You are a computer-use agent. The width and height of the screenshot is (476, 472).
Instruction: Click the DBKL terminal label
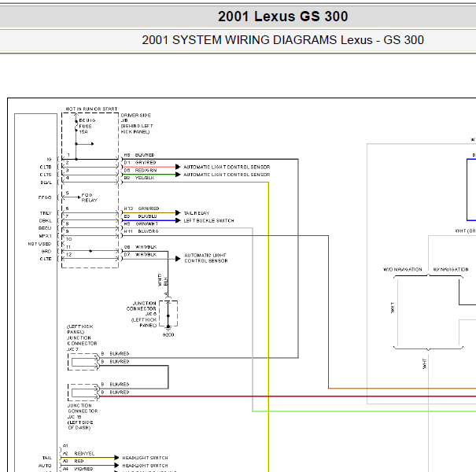pyautogui.click(x=45, y=221)
